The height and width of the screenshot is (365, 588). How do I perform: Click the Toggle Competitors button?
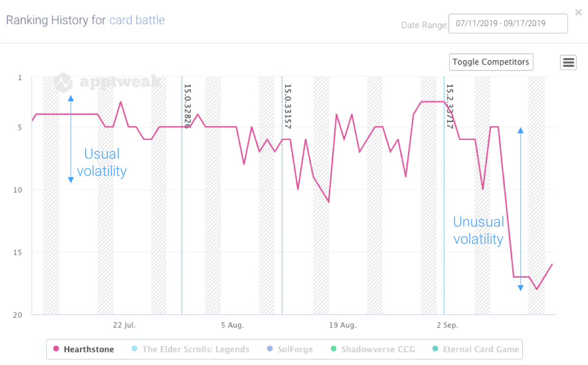[491, 62]
